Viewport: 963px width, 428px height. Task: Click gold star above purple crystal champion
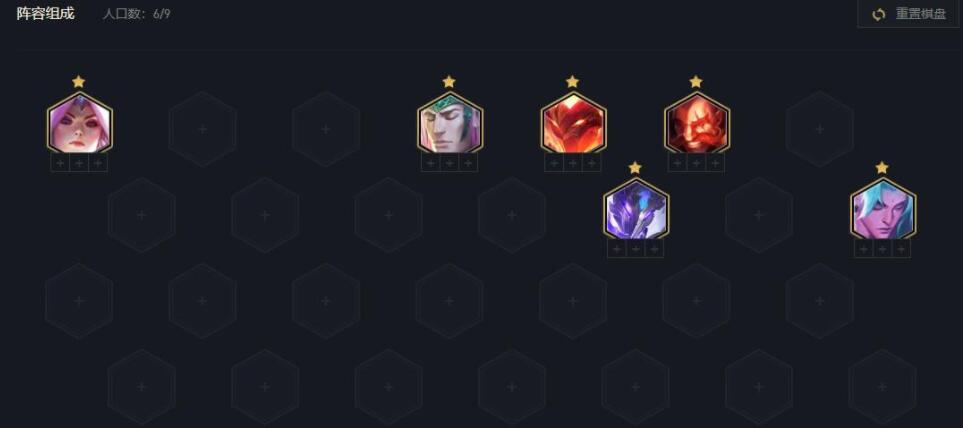coord(635,168)
